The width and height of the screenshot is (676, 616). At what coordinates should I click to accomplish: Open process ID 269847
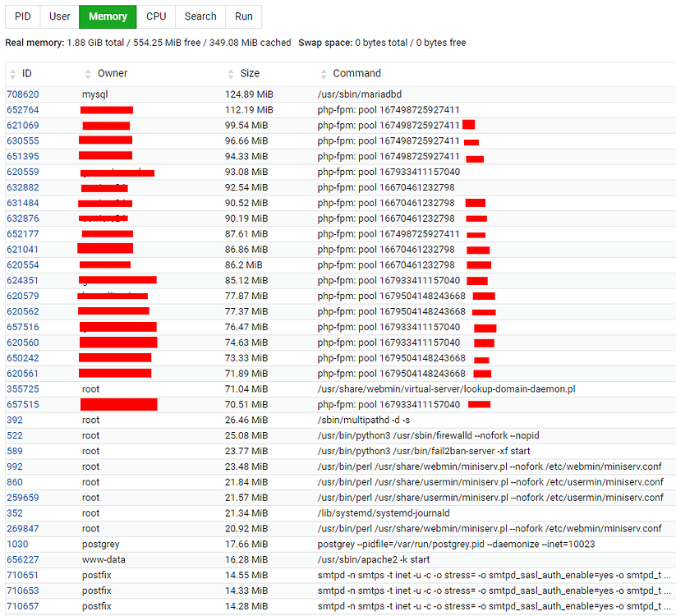click(23, 529)
